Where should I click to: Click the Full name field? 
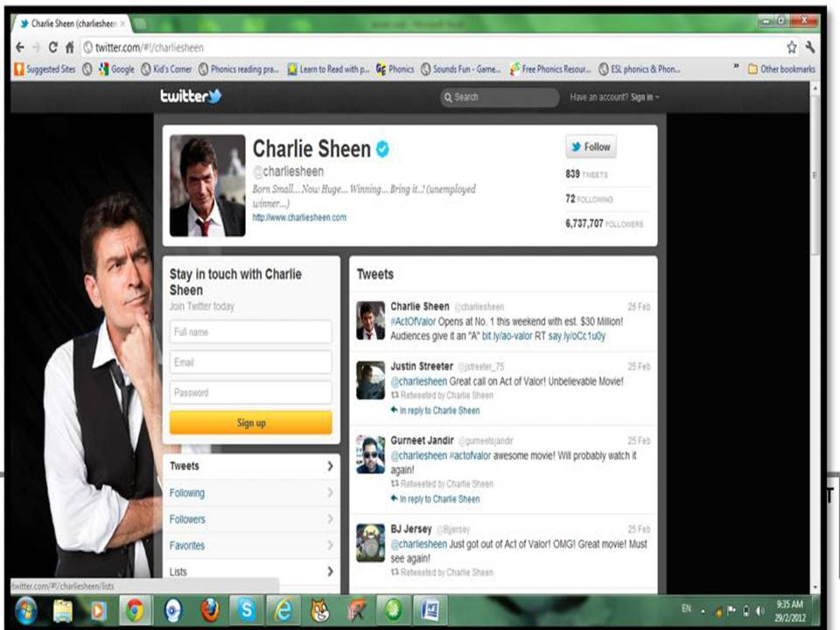click(x=251, y=332)
